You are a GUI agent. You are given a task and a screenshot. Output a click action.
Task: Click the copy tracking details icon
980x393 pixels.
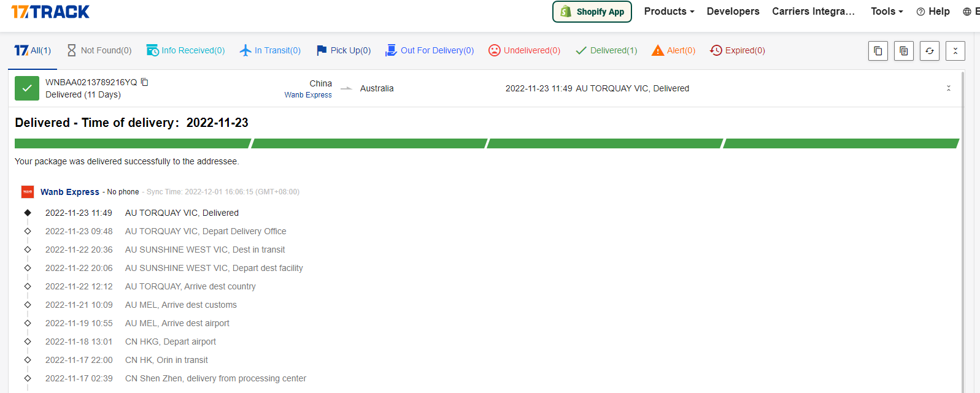pos(903,51)
